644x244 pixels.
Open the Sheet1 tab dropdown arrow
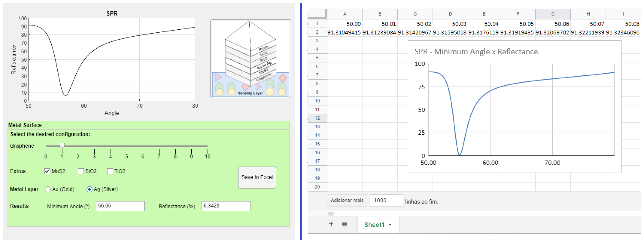point(390,225)
